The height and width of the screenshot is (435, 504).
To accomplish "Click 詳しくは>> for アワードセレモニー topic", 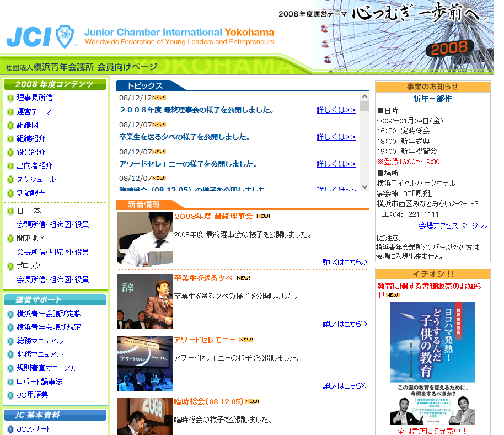I will (336, 164).
